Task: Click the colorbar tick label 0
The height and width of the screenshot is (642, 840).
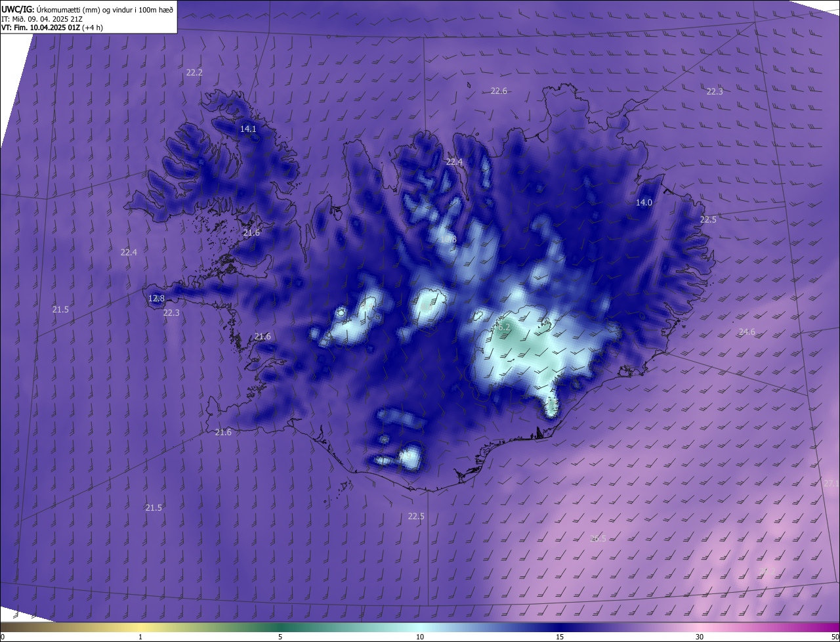Action: 3,637
